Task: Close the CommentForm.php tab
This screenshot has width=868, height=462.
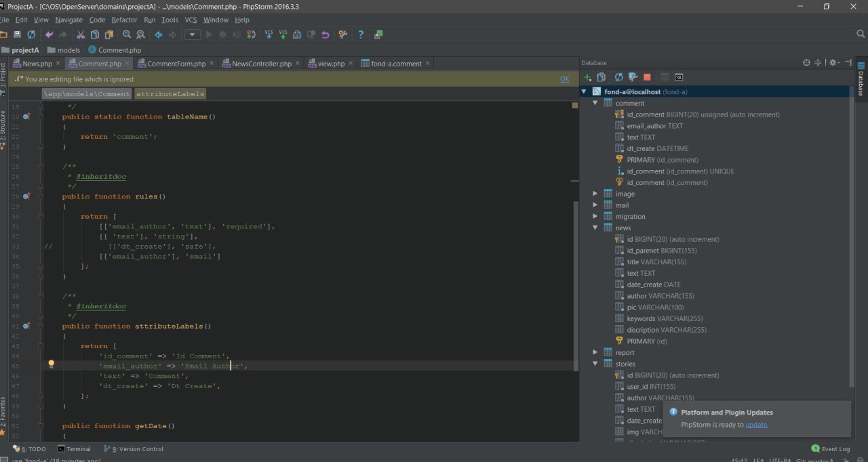Action: [212, 63]
